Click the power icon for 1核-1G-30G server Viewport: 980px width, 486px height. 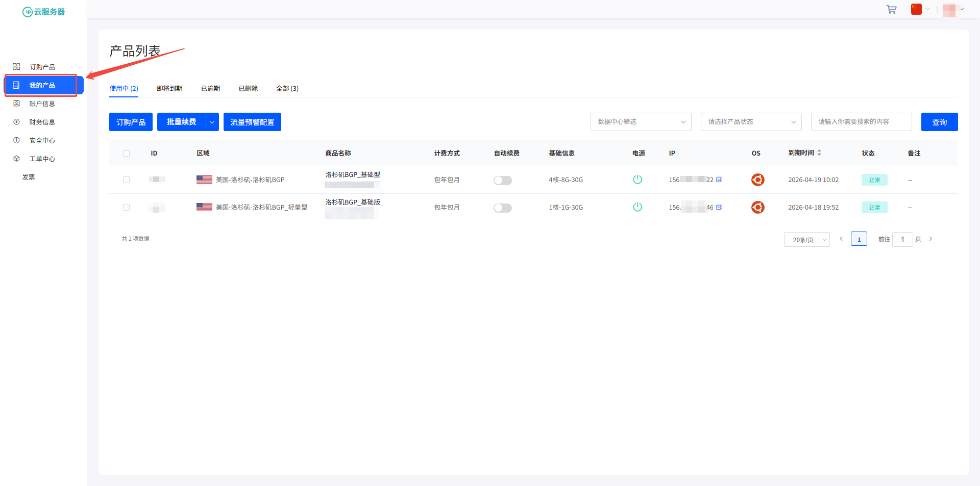(x=637, y=207)
